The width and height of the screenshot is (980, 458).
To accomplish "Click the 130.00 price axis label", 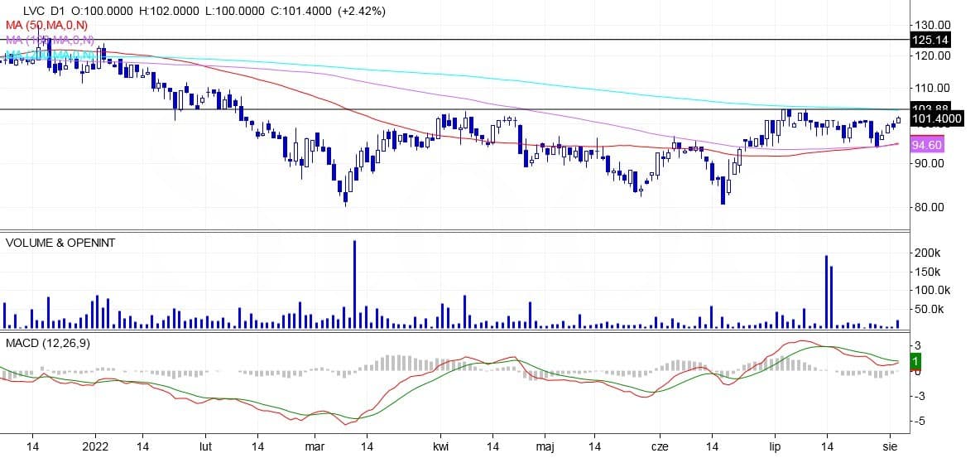I will pos(930,25).
